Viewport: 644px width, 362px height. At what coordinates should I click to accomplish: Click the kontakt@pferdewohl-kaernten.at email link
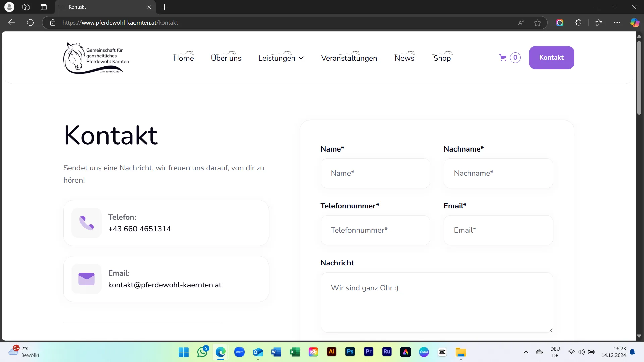pyautogui.click(x=165, y=285)
